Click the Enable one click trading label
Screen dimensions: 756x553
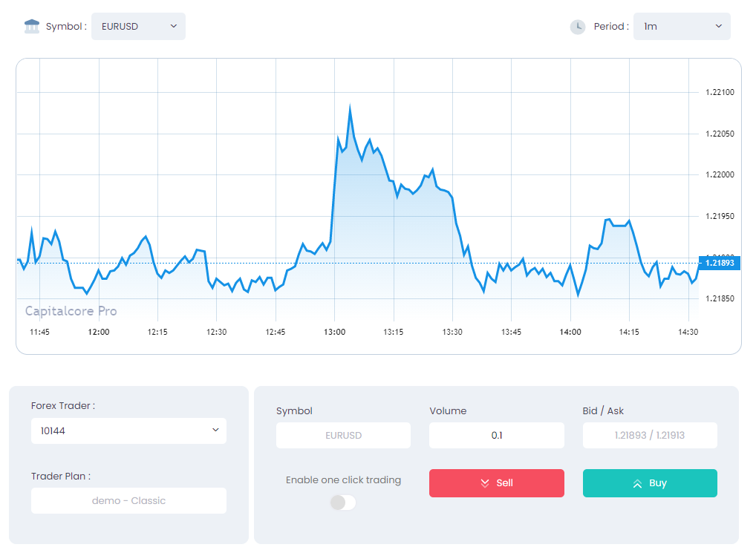(x=343, y=480)
